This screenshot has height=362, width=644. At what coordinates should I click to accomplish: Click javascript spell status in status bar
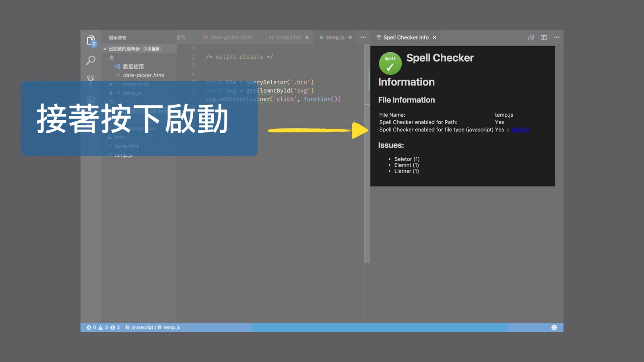(139, 327)
